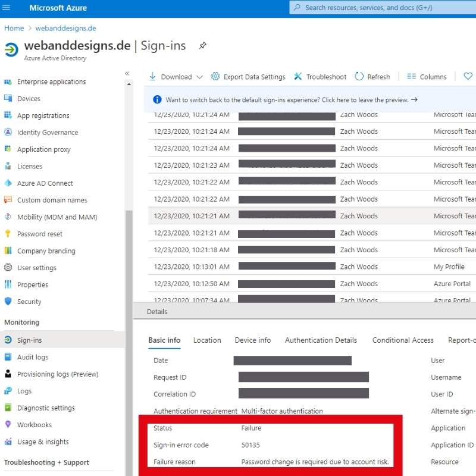Click the Microsoft Azure header title
Viewport: 476px width, 476px height.
click(x=58, y=8)
